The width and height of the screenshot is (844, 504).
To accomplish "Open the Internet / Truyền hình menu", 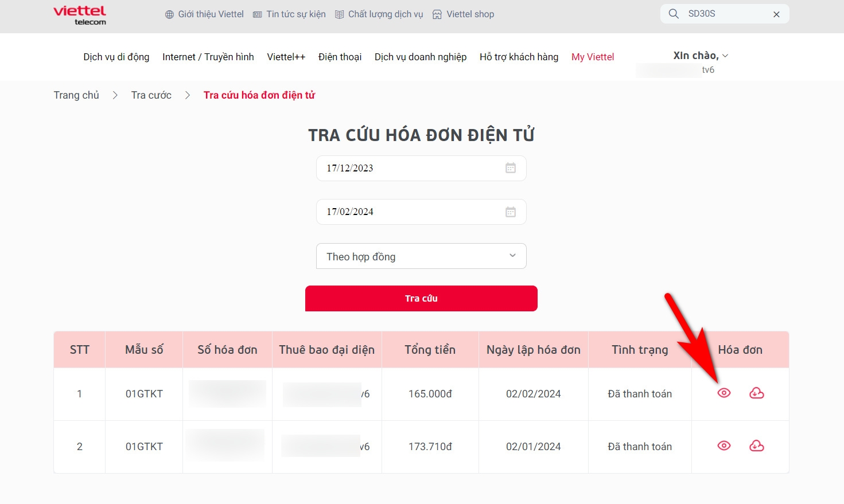I will 208,57.
